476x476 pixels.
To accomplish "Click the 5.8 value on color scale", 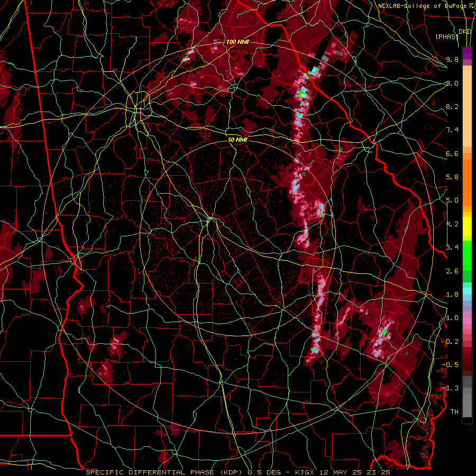I will coord(452,177).
